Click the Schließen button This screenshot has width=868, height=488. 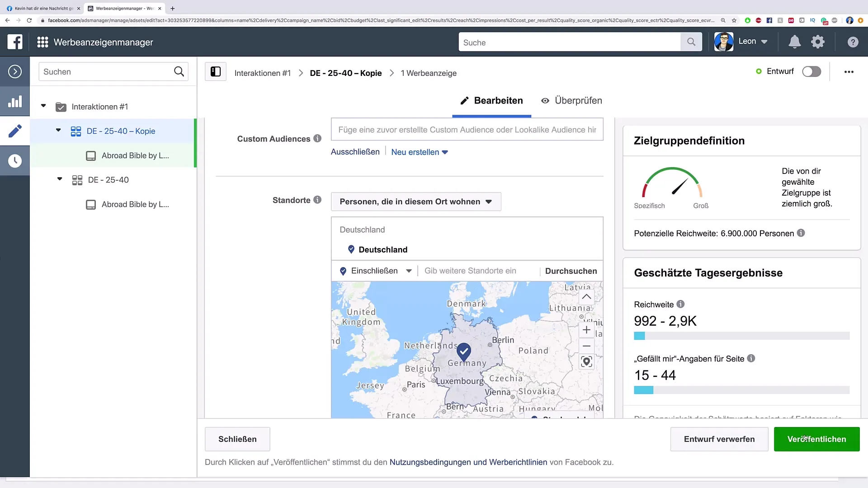[237, 439]
